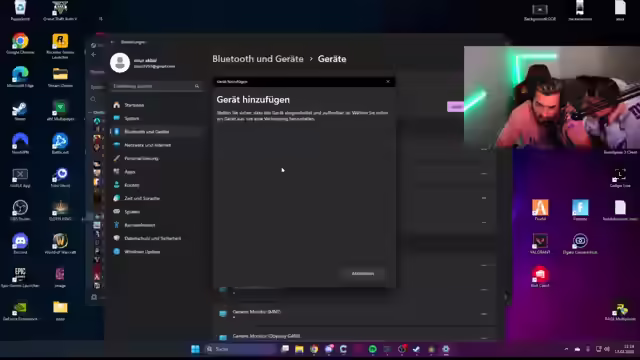This screenshot has height=360, width=640.
Task: Open the Discord desktop shortcut
Action: pyautogui.click(x=20, y=244)
